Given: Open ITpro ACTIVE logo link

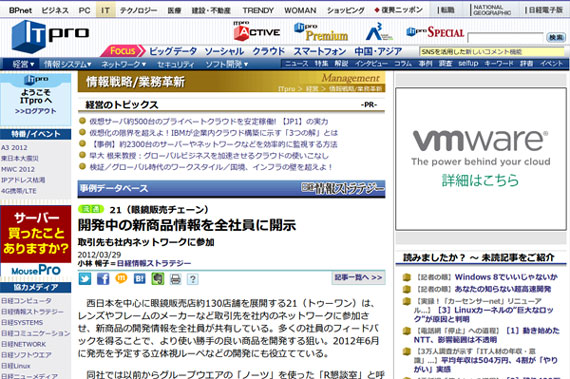Looking at the screenshot, I should click(x=257, y=31).
